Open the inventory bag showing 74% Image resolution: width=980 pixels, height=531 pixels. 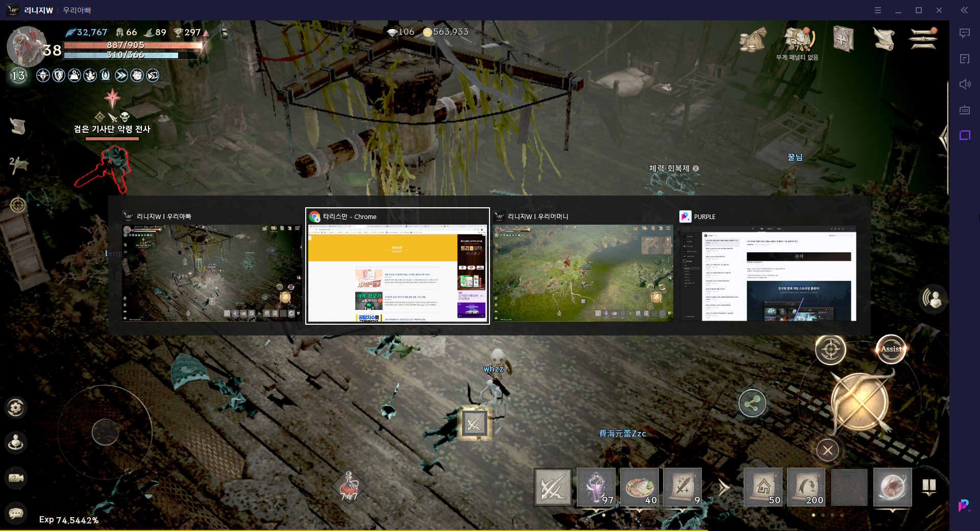coord(799,39)
